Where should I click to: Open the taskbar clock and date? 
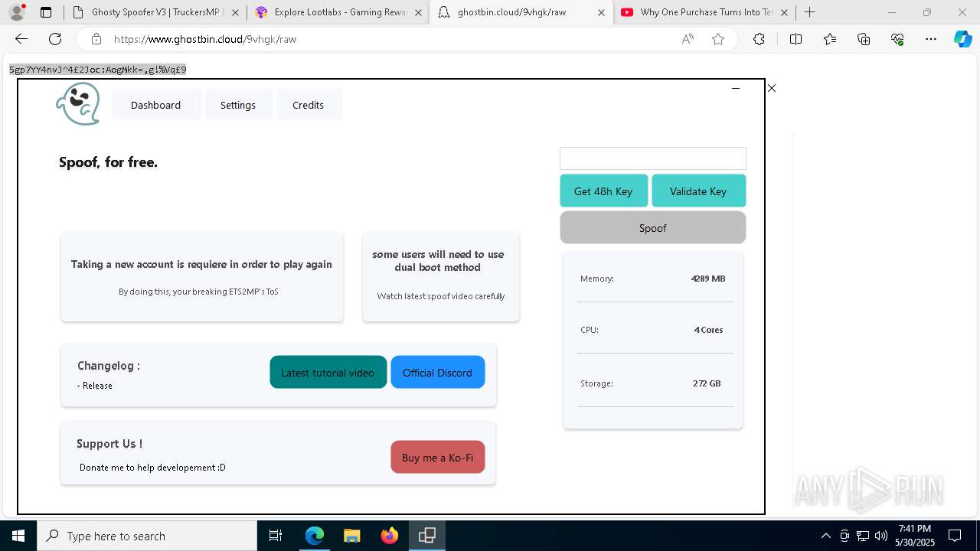(x=915, y=536)
